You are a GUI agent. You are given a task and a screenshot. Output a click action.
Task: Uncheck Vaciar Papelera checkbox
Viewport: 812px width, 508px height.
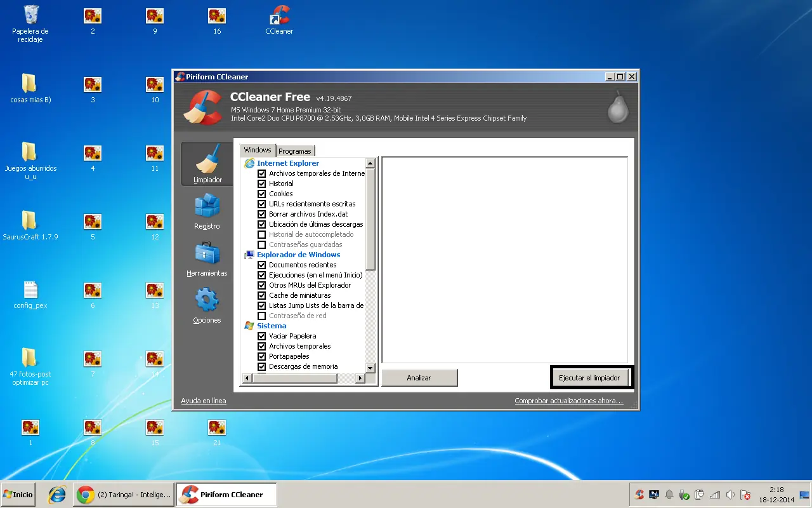[x=262, y=336]
